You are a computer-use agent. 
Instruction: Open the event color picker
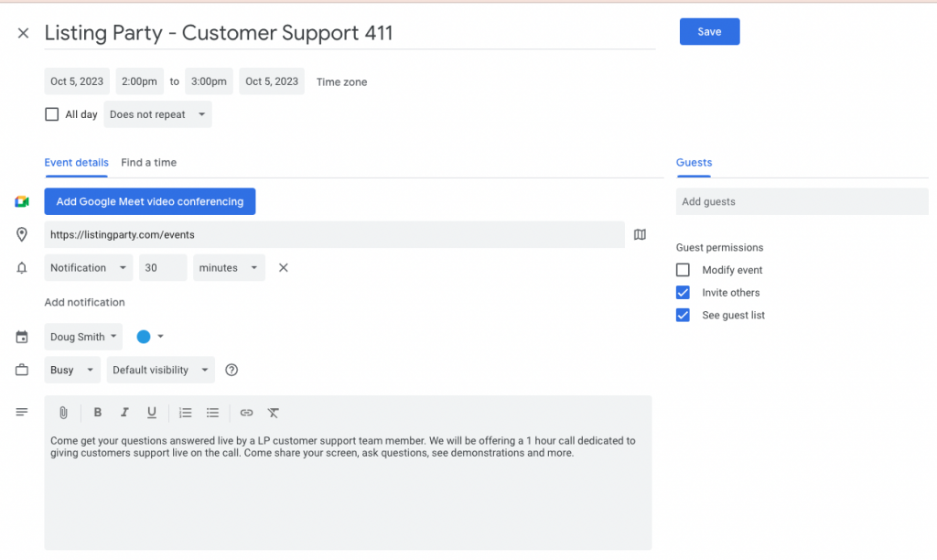[x=150, y=337]
